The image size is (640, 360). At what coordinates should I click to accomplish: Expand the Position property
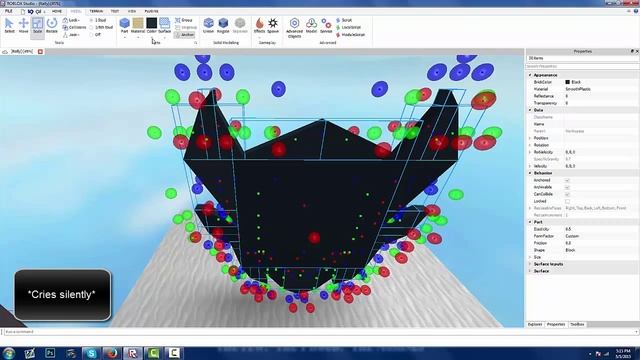coord(530,138)
